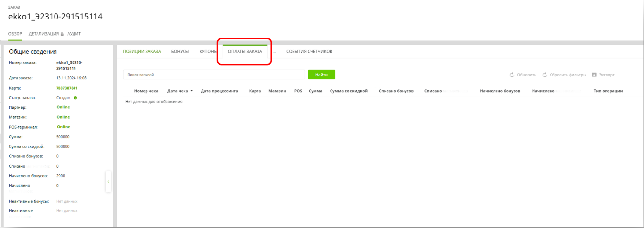Image resolution: width=644 pixels, height=228 pixels.
Task: Sort by the Номер чека column header
Action: click(x=147, y=91)
